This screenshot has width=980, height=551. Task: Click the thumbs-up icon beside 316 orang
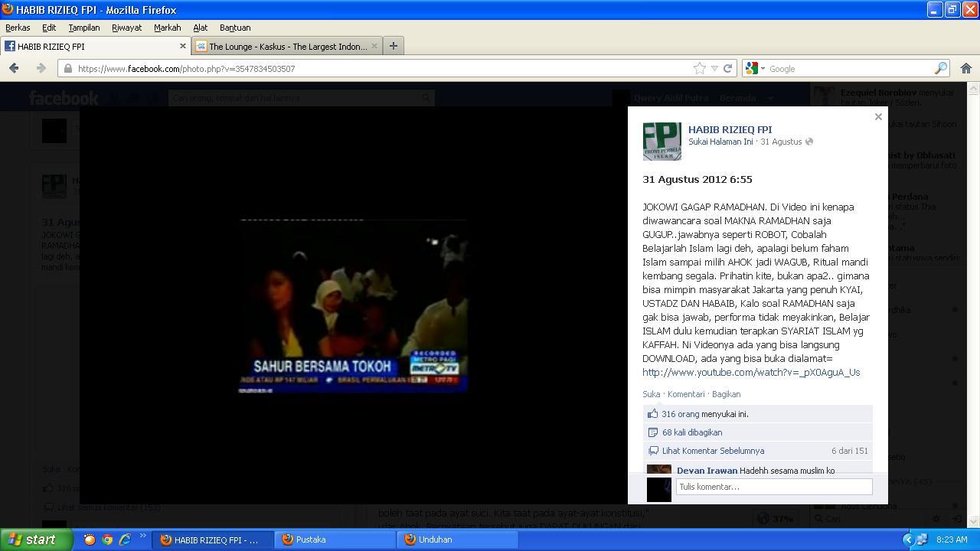(653, 414)
